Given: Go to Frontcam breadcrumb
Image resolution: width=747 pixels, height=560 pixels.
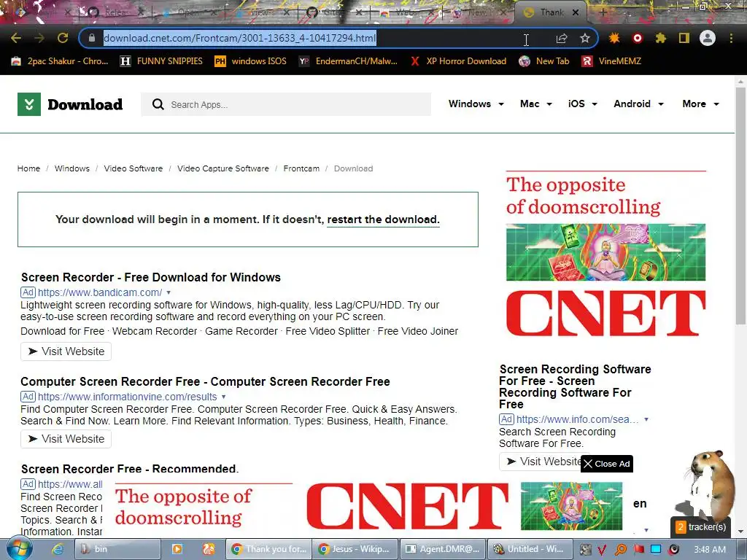Looking at the screenshot, I should tap(301, 168).
